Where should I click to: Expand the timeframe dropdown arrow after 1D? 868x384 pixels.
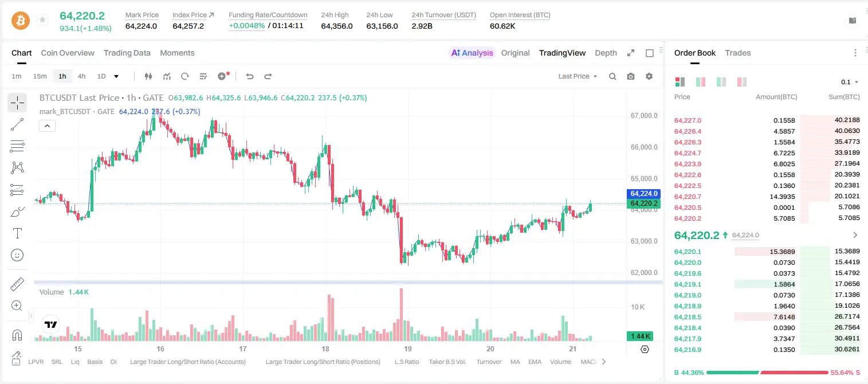click(116, 76)
